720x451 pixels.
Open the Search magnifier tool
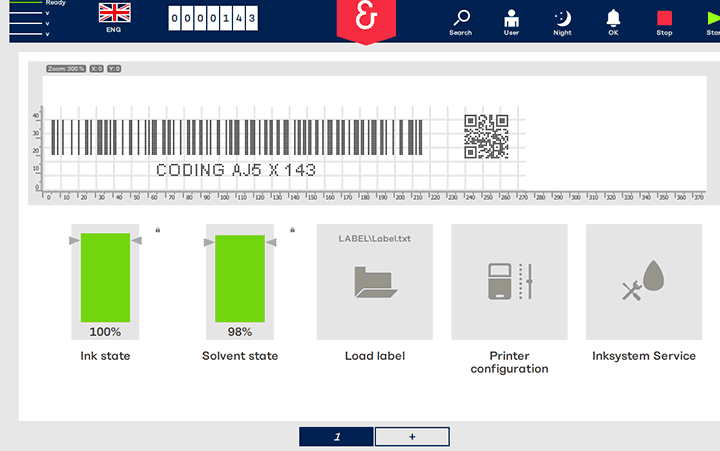pos(461,19)
